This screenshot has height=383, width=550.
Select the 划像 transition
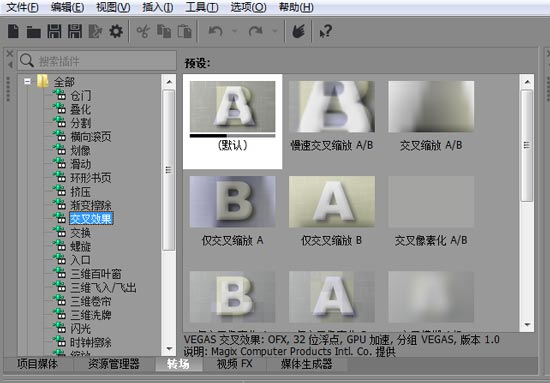(x=81, y=150)
